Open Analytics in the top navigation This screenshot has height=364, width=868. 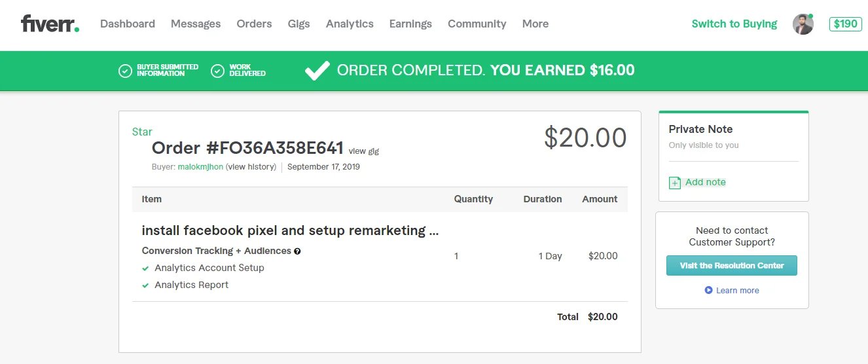[350, 24]
